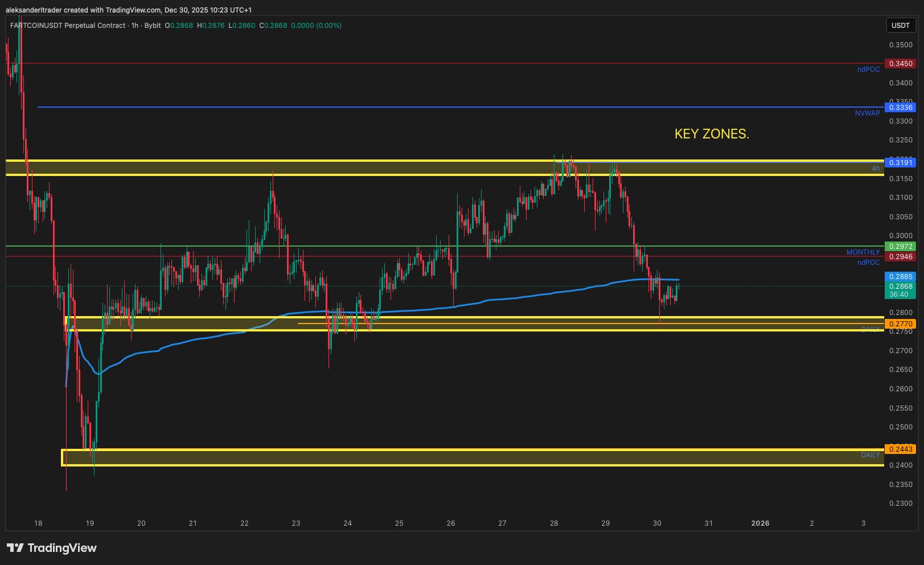Click the blue 0.2885 VWAP price label

pyautogui.click(x=900, y=277)
